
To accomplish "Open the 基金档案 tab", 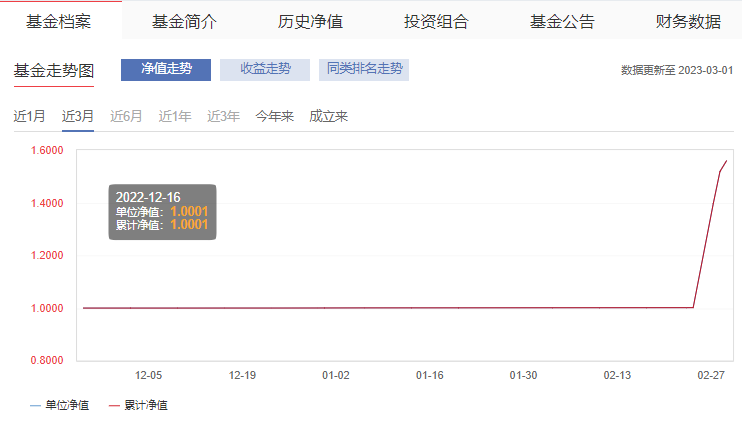I will (x=59, y=21).
